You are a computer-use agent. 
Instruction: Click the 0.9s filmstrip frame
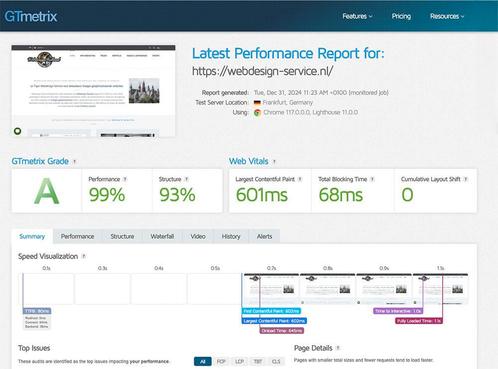click(384, 289)
